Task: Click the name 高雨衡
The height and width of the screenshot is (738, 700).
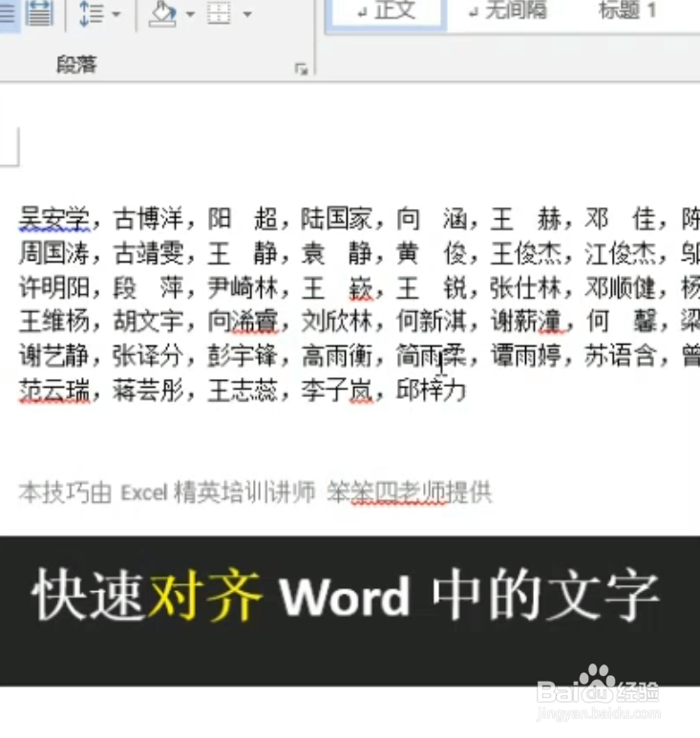Action: [x=336, y=356]
